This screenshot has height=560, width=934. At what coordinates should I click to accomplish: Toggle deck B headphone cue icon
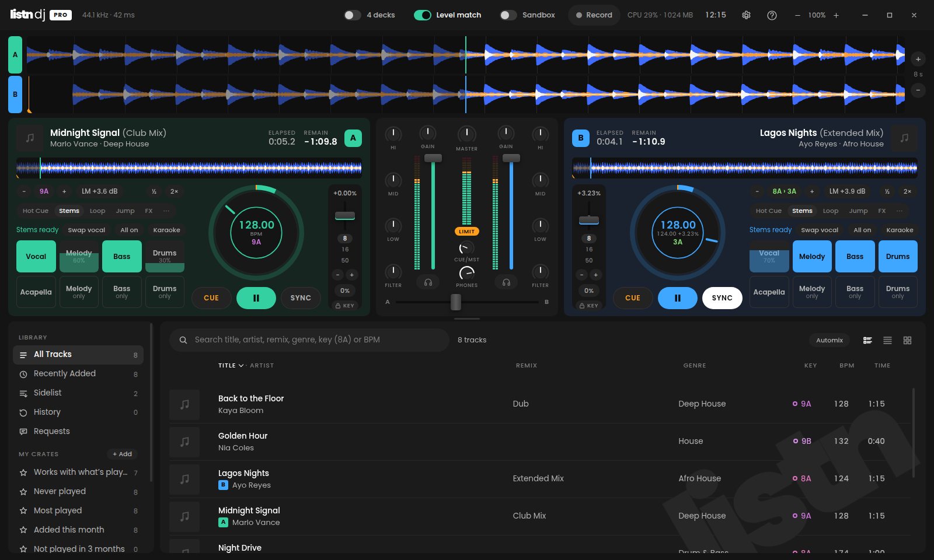[506, 282]
